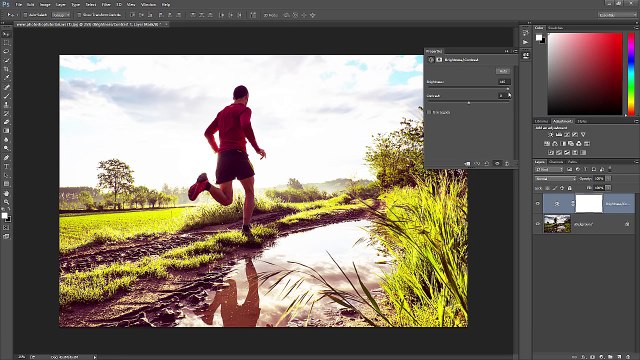The image size is (640, 360).
Task: Enable the Auto-Select checkbox
Action: [26, 15]
